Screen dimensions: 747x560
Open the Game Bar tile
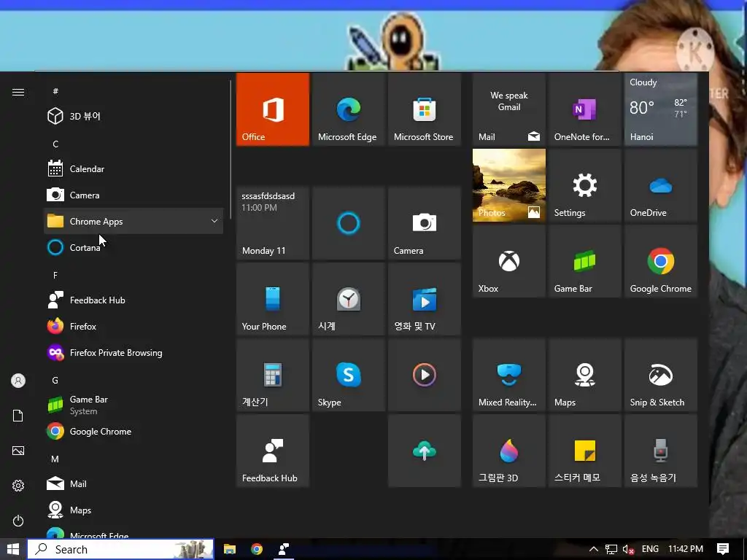[x=584, y=261]
